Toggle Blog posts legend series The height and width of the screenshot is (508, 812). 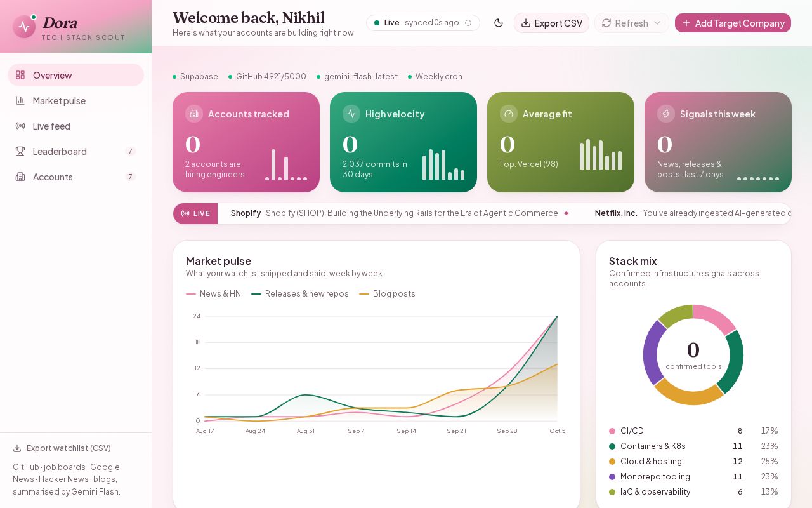point(387,294)
